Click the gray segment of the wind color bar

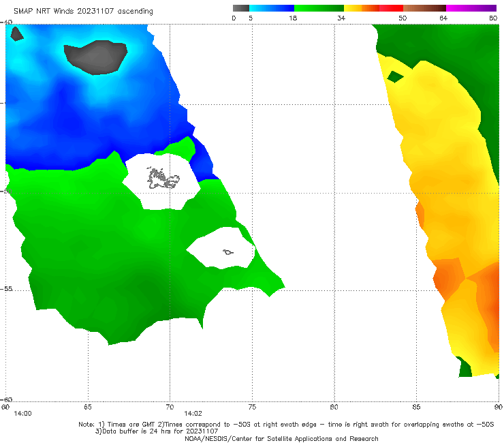(x=241, y=8)
